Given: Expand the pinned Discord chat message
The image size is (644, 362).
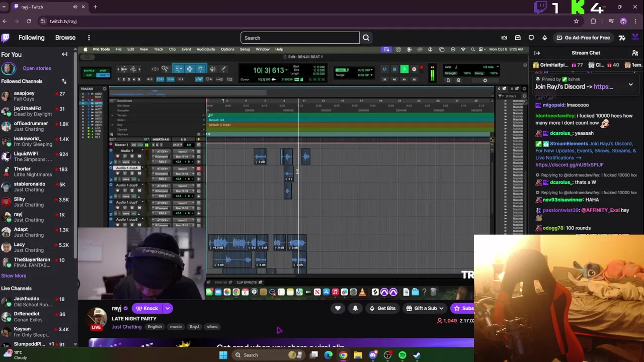Looking at the screenshot, I should click(630, 85).
